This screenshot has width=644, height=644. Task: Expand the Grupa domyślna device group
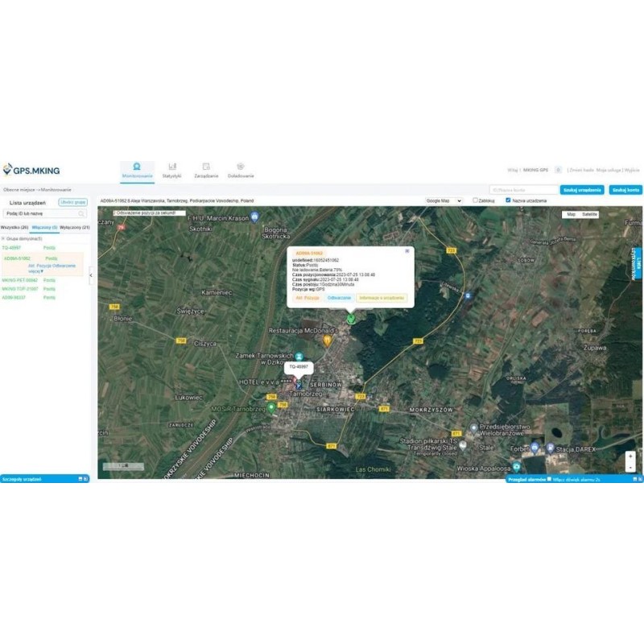[3, 238]
